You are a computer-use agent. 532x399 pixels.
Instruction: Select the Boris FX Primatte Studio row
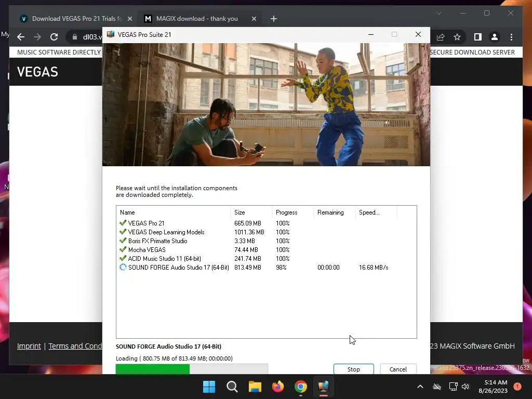pos(267,241)
